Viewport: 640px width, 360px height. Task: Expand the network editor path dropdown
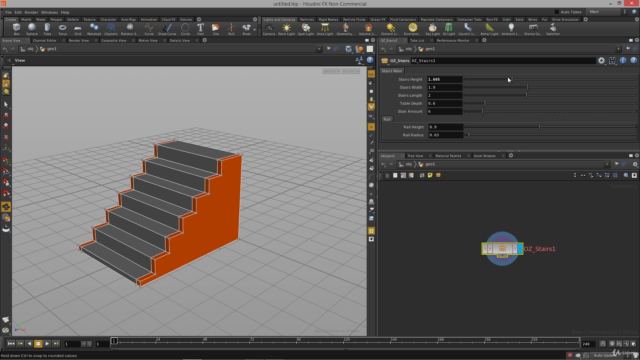point(607,164)
